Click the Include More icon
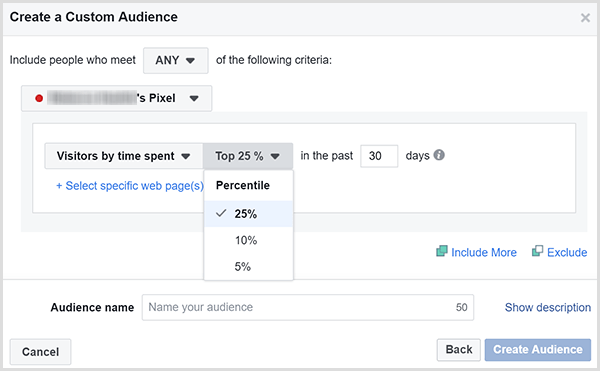Image resolution: width=600 pixels, height=371 pixels. point(442,251)
